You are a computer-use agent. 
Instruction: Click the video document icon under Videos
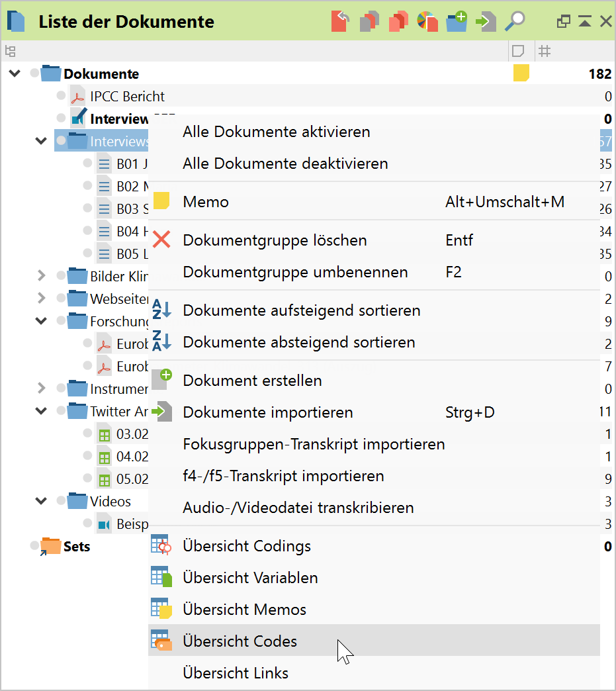click(x=104, y=524)
